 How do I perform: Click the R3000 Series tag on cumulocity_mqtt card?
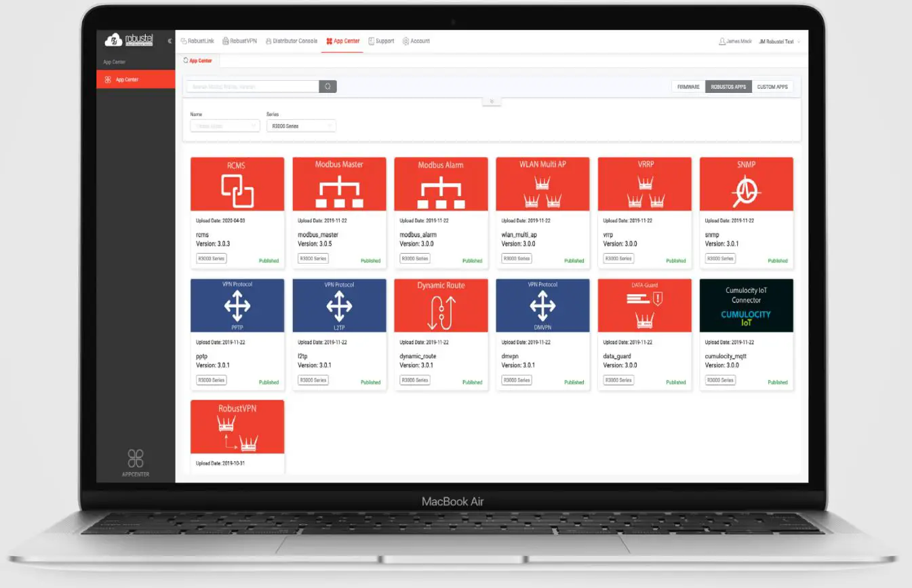pos(719,380)
